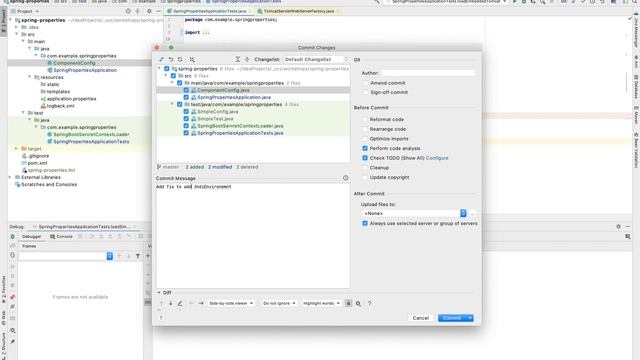Open the Favorites tool window tab
This screenshot has height=360, width=640.
tap(4, 290)
